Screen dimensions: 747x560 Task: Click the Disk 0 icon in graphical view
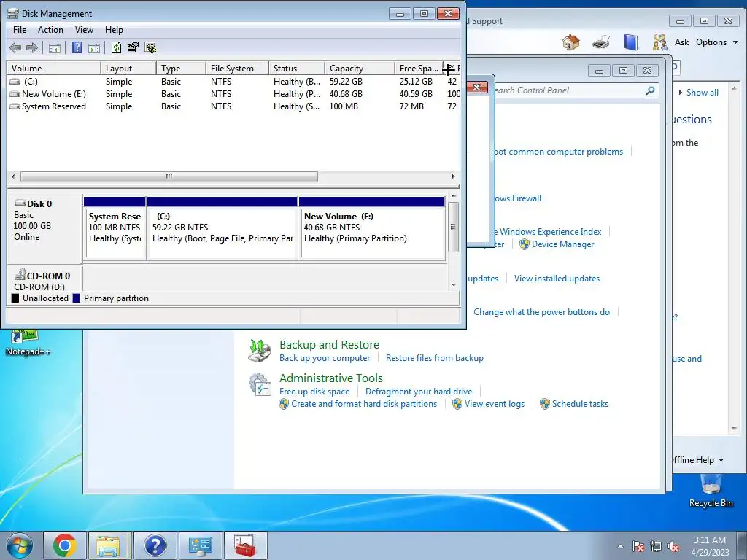pos(20,203)
